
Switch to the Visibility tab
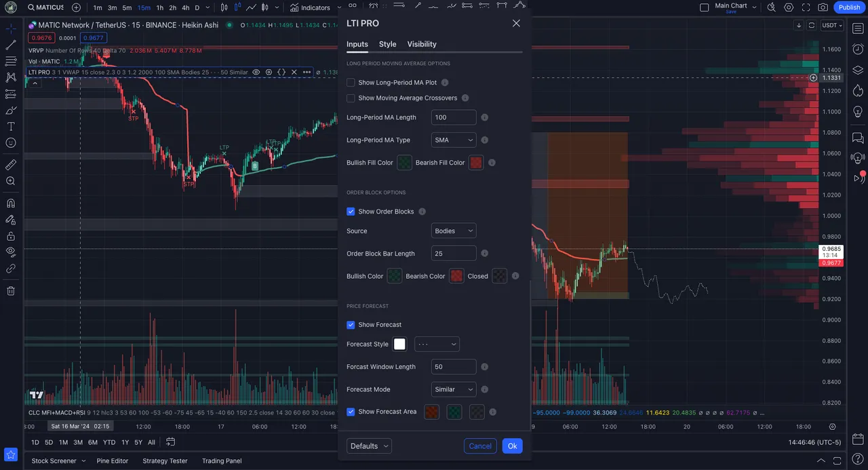coord(422,44)
